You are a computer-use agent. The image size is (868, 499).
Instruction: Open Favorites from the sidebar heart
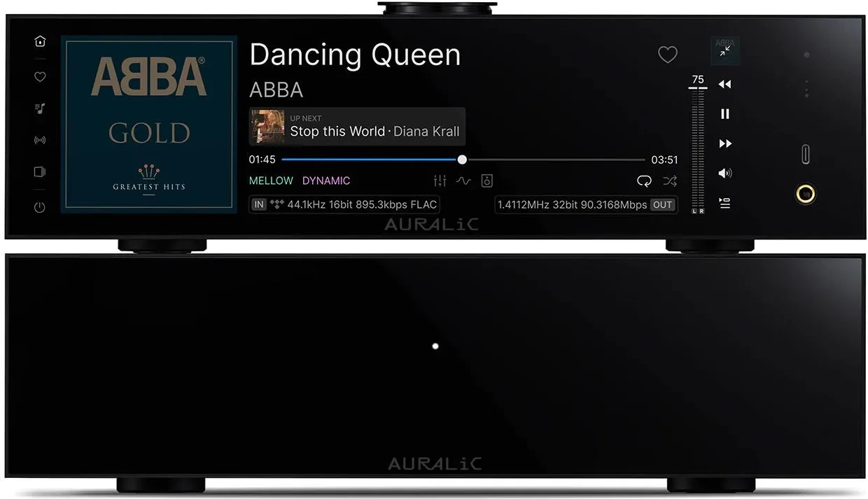pos(40,77)
